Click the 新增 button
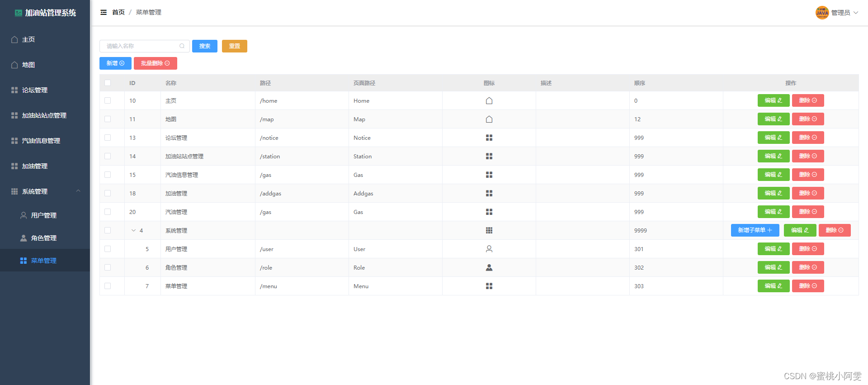Viewport: 868px width, 385px height. [115, 63]
